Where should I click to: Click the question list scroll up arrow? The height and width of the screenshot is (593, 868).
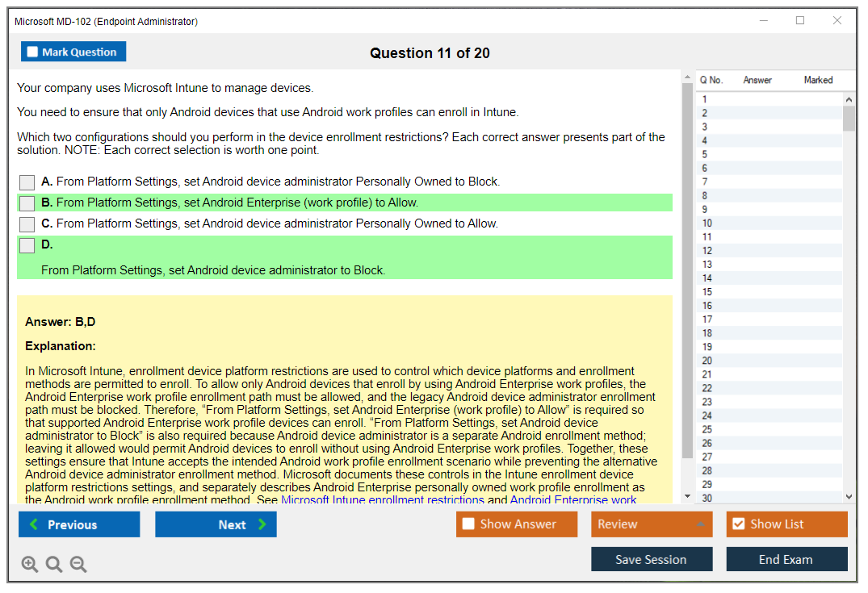pos(849,99)
